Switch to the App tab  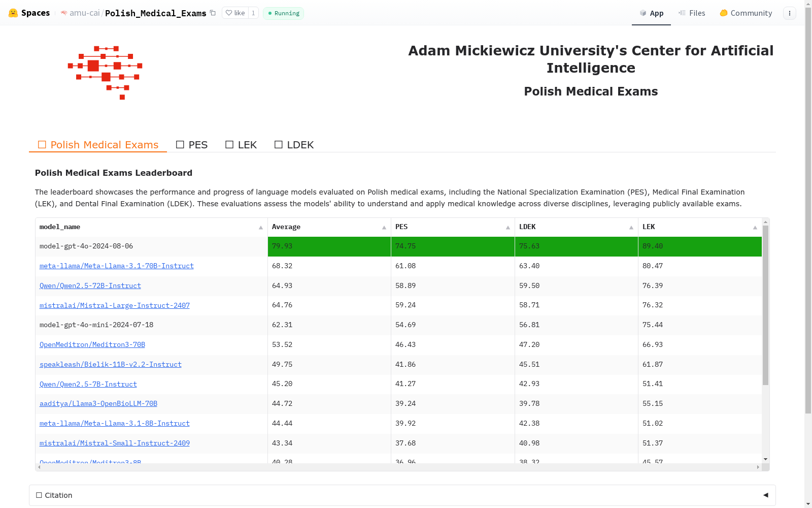pyautogui.click(x=652, y=13)
